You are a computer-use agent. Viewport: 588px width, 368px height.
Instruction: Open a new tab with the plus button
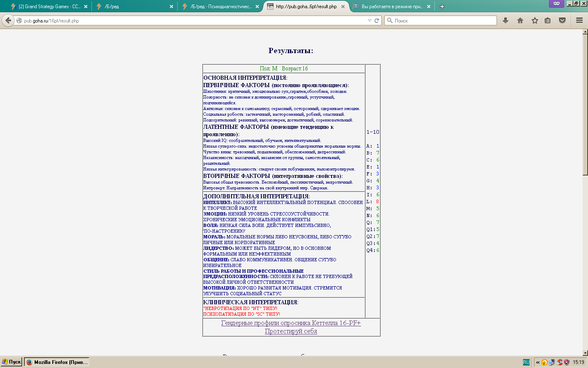(442, 7)
